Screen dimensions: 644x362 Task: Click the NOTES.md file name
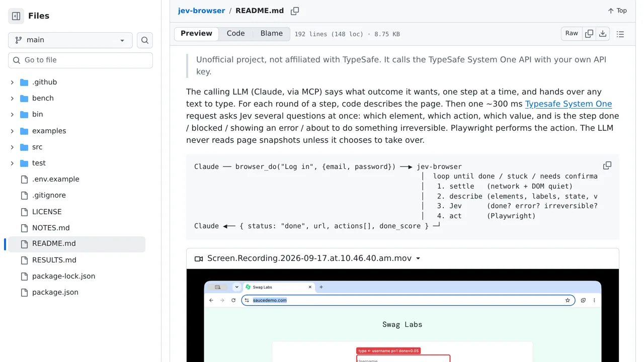(x=51, y=228)
